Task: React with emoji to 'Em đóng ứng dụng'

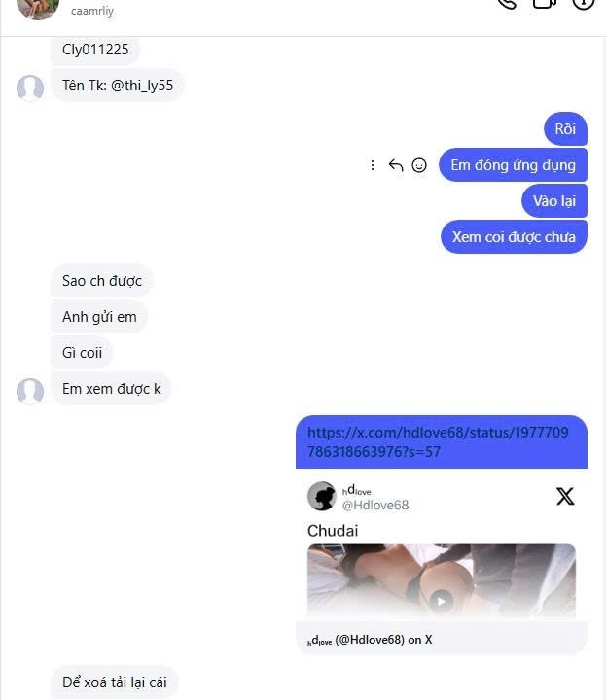Action: pyautogui.click(x=419, y=165)
